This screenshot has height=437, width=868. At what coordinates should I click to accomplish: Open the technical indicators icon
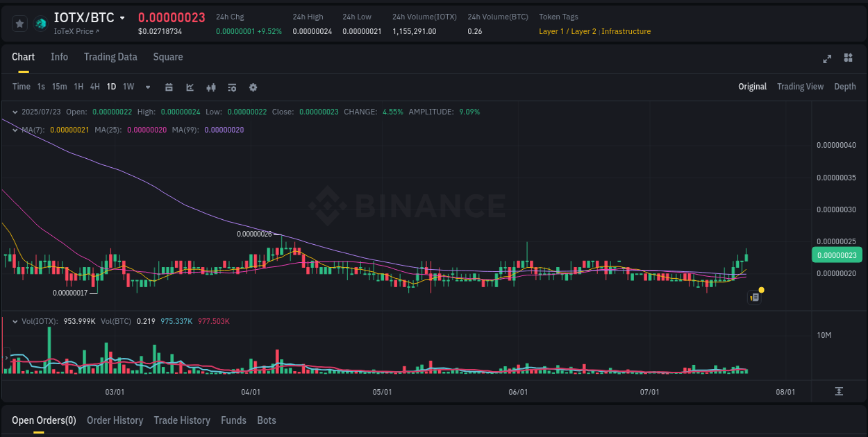[x=231, y=87]
